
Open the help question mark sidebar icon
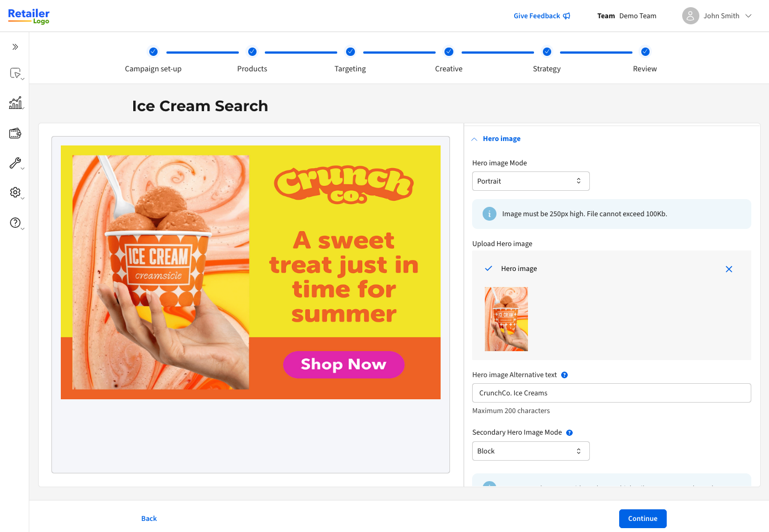[15, 223]
